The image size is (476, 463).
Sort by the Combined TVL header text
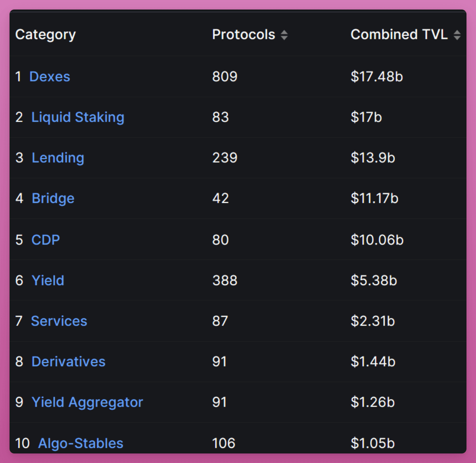click(x=399, y=35)
